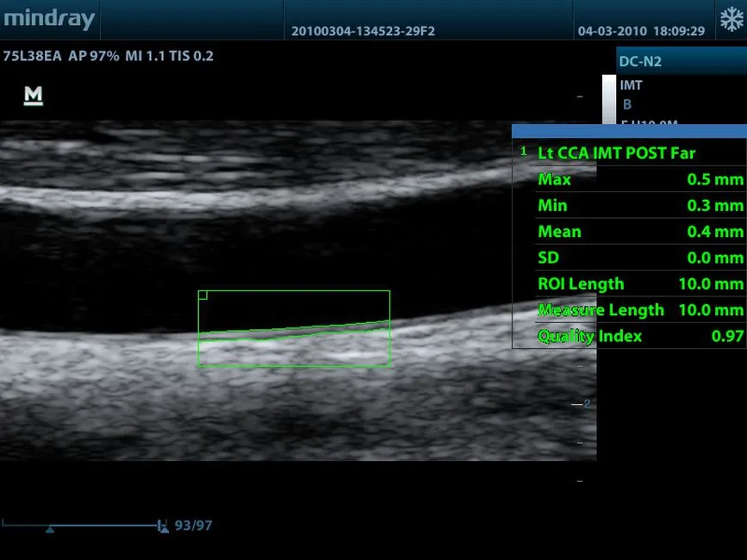Click the depth scale marker labeled 2
The height and width of the screenshot is (560, 747).
(586, 403)
